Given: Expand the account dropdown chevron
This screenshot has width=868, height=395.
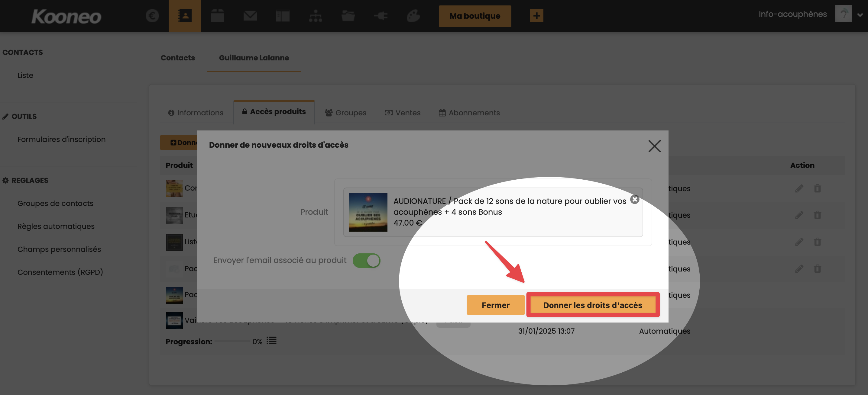Looking at the screenshot, I should [860, 15].
